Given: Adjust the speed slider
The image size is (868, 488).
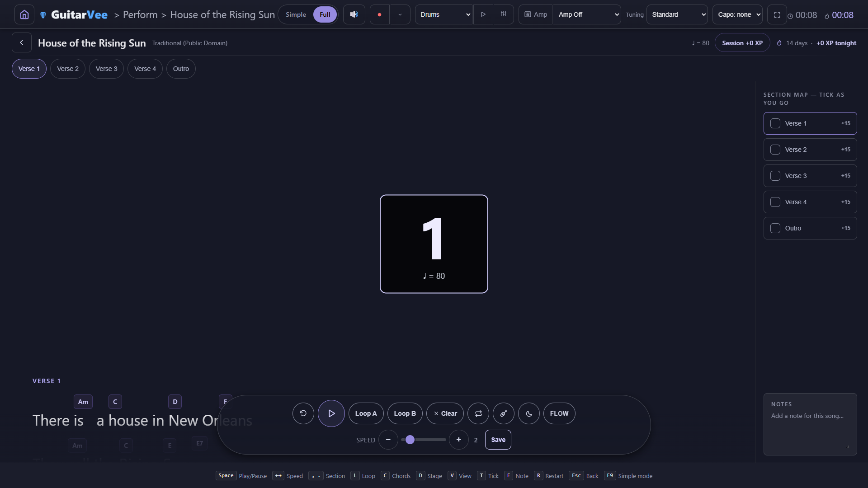Looking at the screenshot, I should point(424,440).
